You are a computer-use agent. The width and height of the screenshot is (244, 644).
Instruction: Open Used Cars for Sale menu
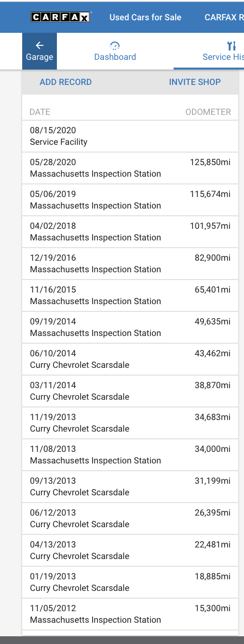[x=145, y=17]
